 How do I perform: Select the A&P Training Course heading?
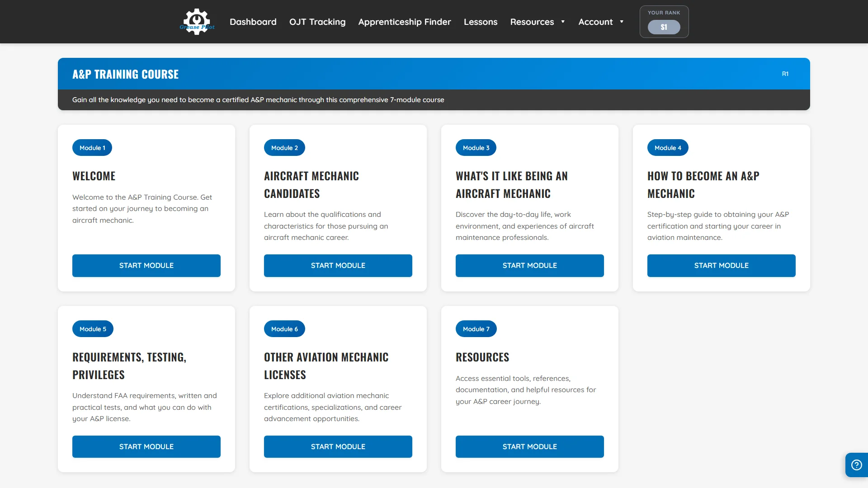pyautogui.click(x=125, y=74)
